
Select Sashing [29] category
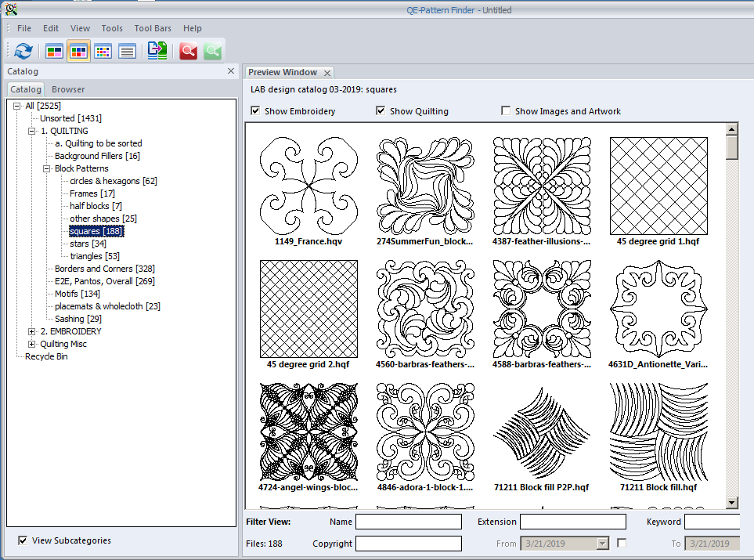78,319
